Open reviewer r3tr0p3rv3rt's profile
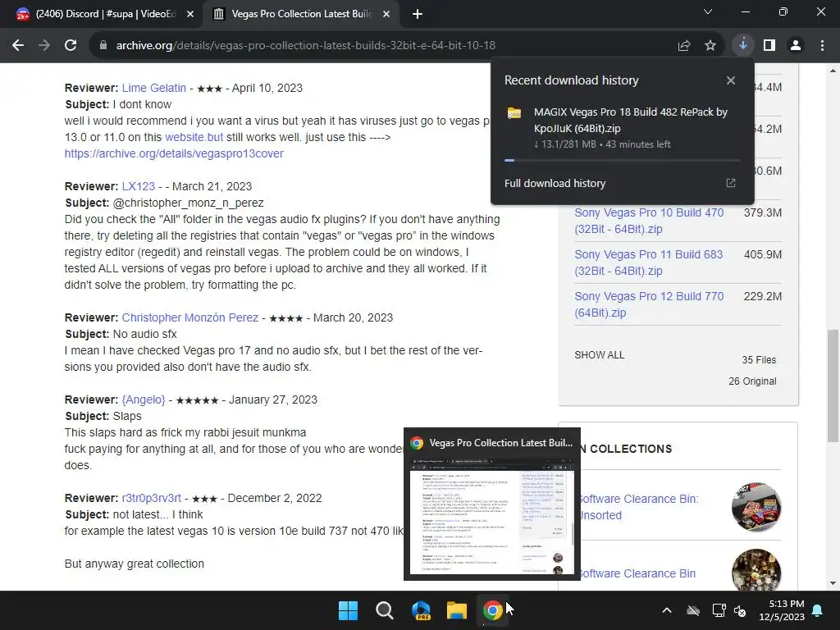 151,498
